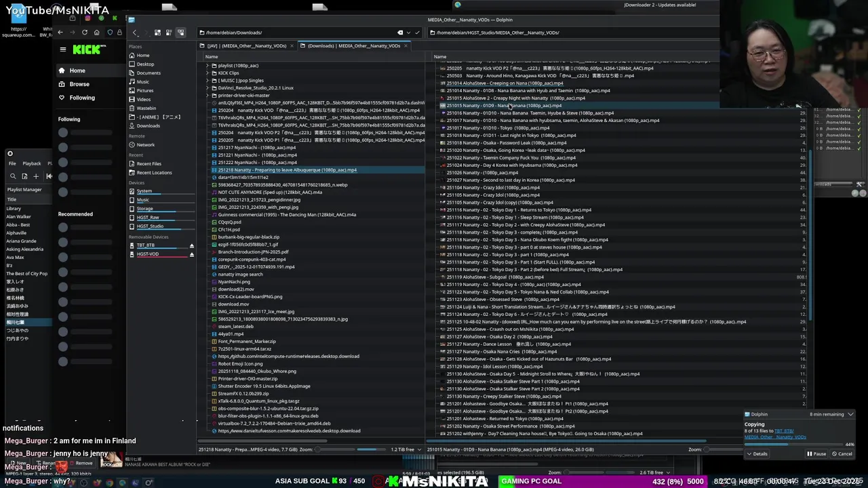868x488 pixels.
Task: Open Wastebin in Places panel
Action: coord(146,108)
